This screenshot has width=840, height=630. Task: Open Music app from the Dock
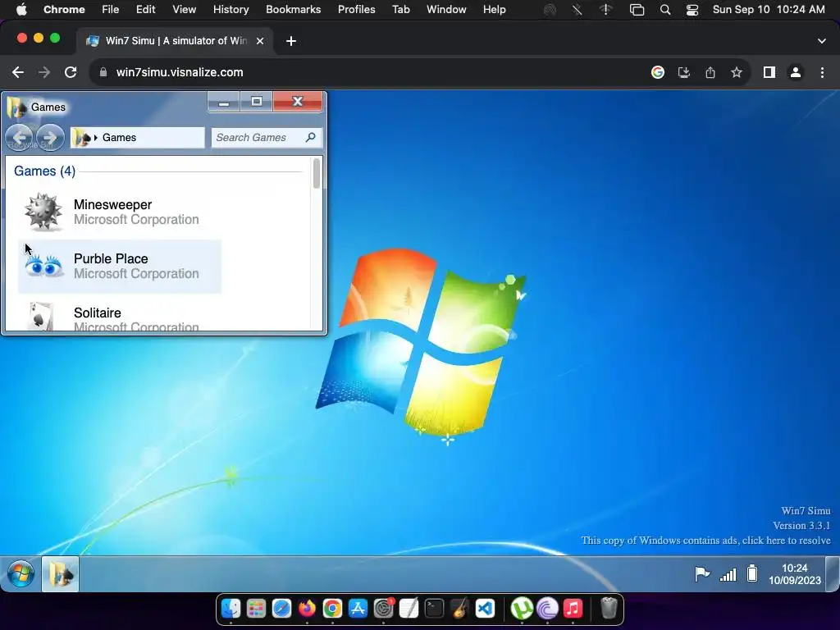[x=573, y=609]
